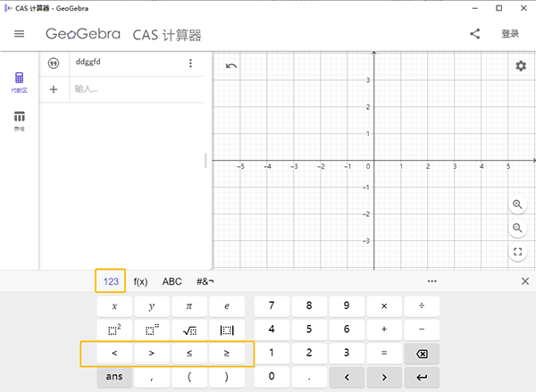This screenshot has width=536, height=392.
Task: Open graphics view settings gear
Action: [521, 66]
